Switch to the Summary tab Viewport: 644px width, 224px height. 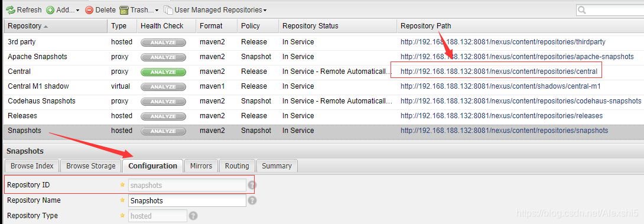point(277,166)
